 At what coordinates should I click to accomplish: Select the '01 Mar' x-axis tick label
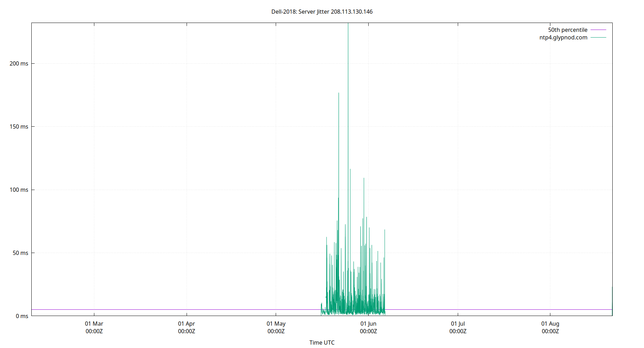(94, 324)
